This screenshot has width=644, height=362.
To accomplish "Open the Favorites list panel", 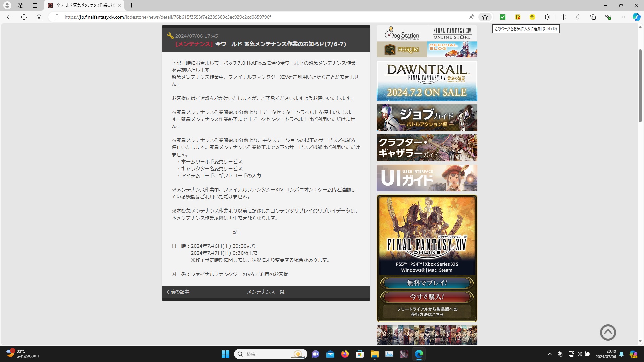I will [x=578, y=17].
